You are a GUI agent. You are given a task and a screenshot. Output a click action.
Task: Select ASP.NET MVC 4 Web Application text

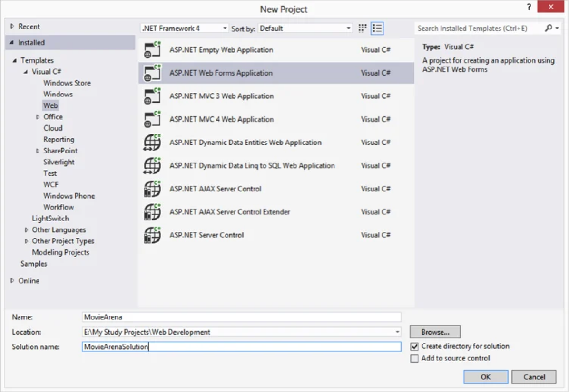(222, 119)
